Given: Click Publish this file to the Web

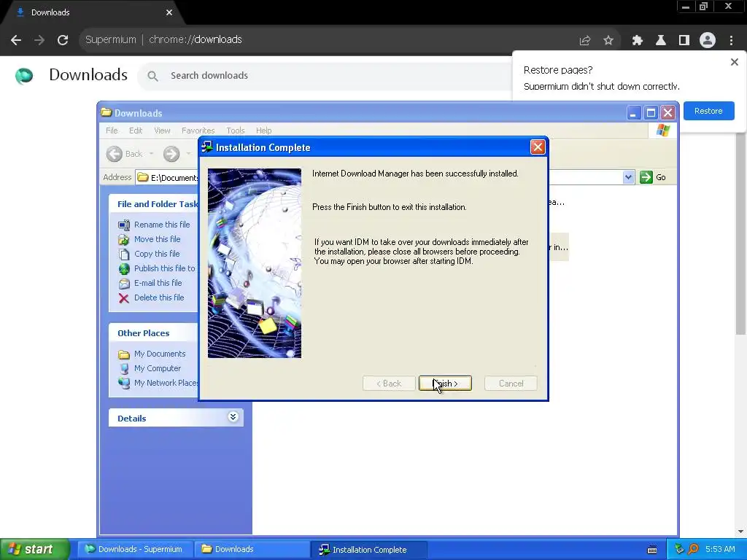Looking at the screenshot, I should point(158,268).
